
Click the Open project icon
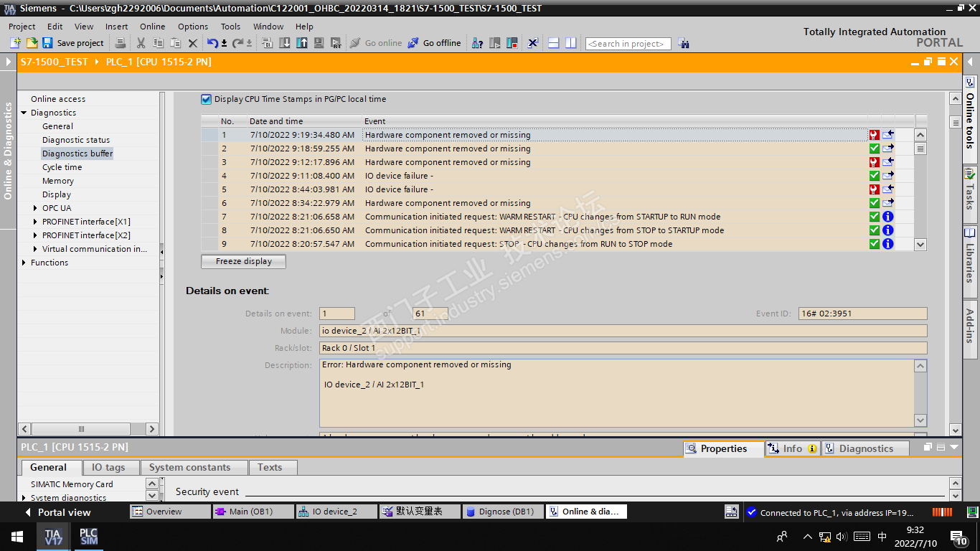point(32,43)
